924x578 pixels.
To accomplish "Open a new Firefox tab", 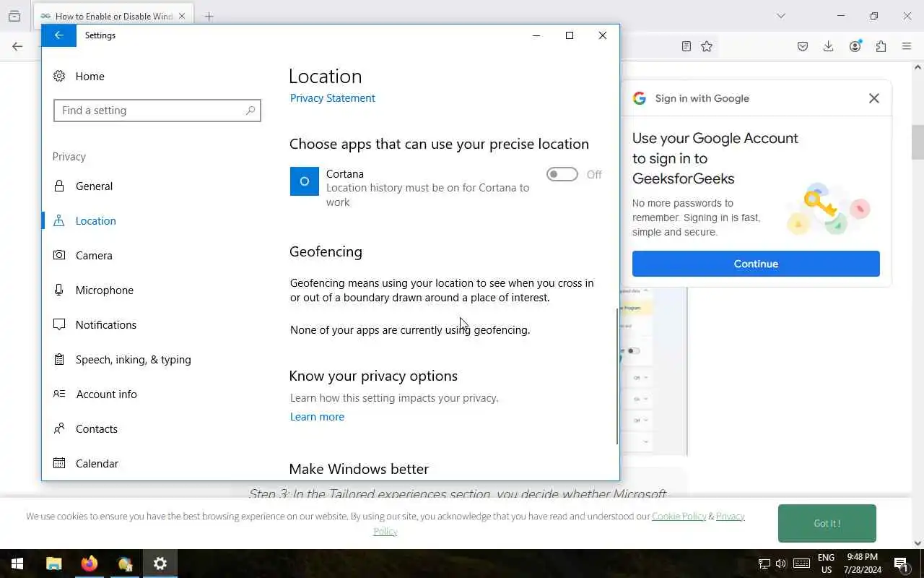I will coord(209,16).
